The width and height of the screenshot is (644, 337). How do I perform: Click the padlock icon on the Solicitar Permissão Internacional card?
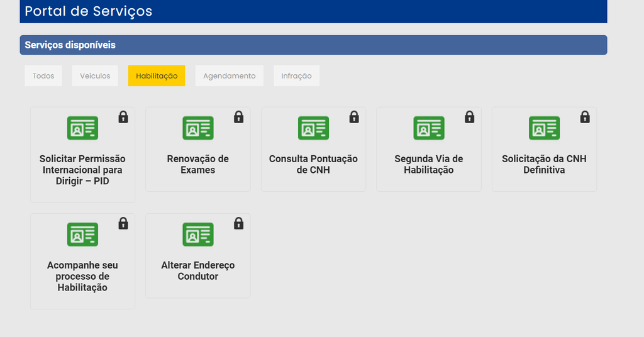tap(123, 117)
